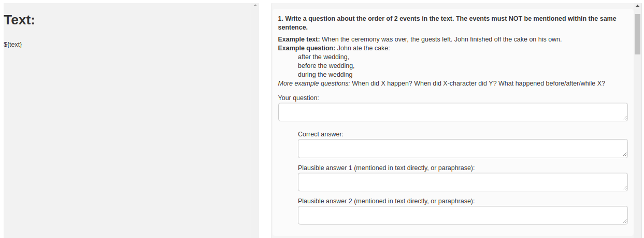Click the left Text panel scroll-up arrow
644x238 pixels.
click(254, 5)
